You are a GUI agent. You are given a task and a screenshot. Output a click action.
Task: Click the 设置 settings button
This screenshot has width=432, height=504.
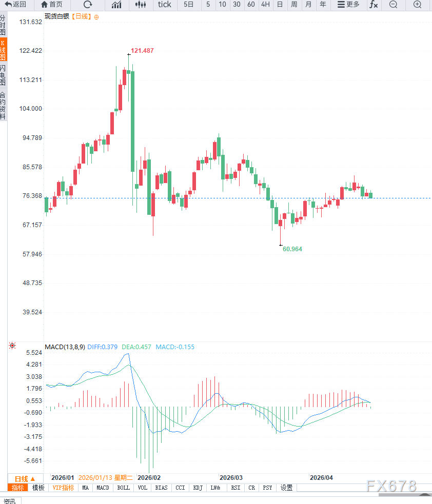286,488
